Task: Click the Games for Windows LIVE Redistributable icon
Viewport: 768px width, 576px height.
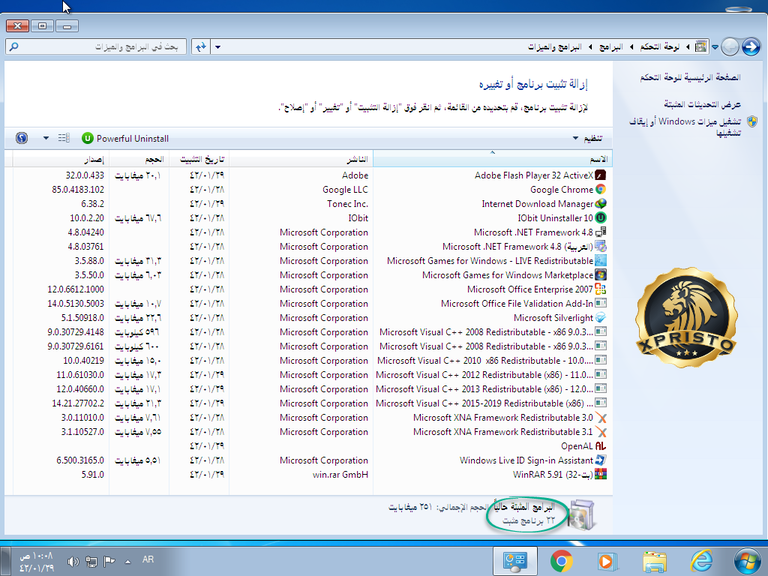Action: pyautogui.click(x=600, y=261)
